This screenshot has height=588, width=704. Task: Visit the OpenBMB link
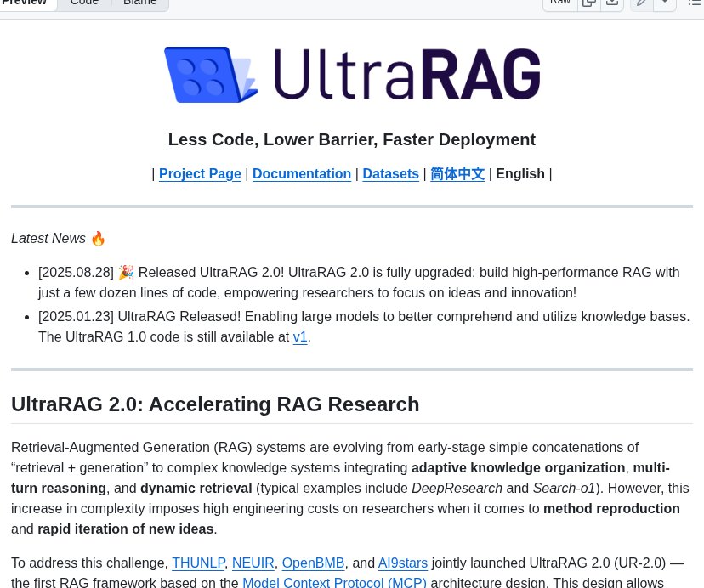tap(313, 563)
